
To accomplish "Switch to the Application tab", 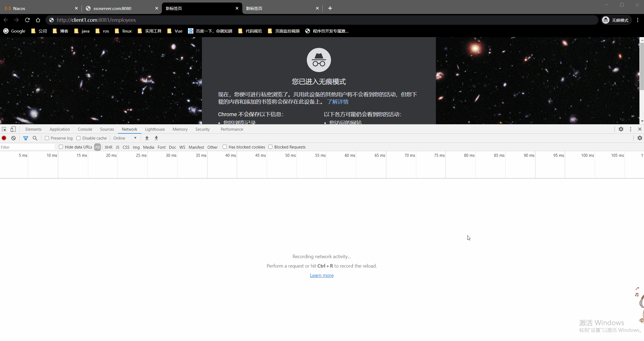I will click(x=59, y=129).
